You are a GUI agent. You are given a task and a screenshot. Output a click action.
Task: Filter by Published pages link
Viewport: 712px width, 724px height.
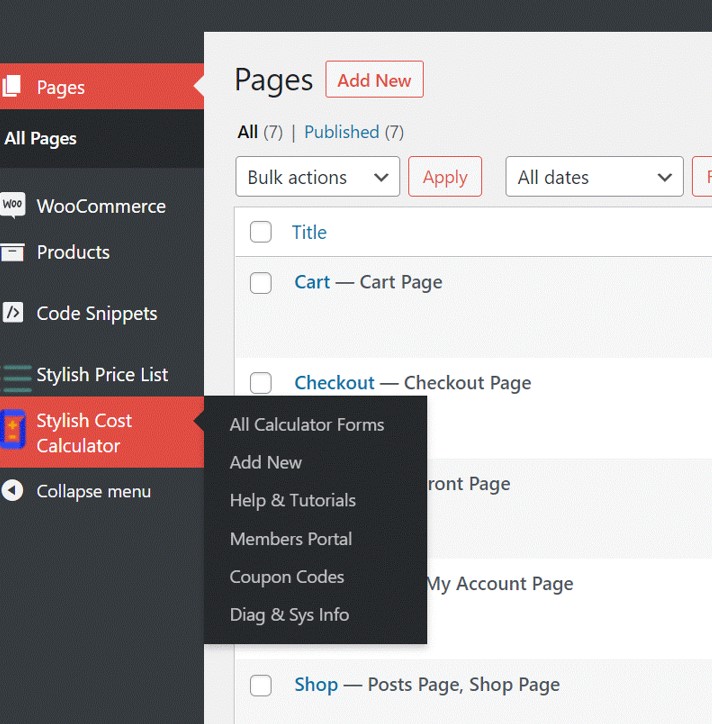pyautogui.click(x=342, y=132)
